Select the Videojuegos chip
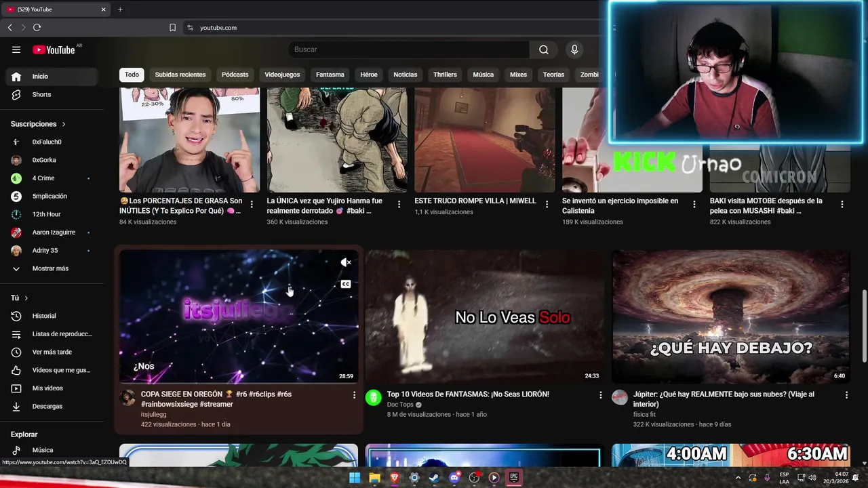 point(282,75)
